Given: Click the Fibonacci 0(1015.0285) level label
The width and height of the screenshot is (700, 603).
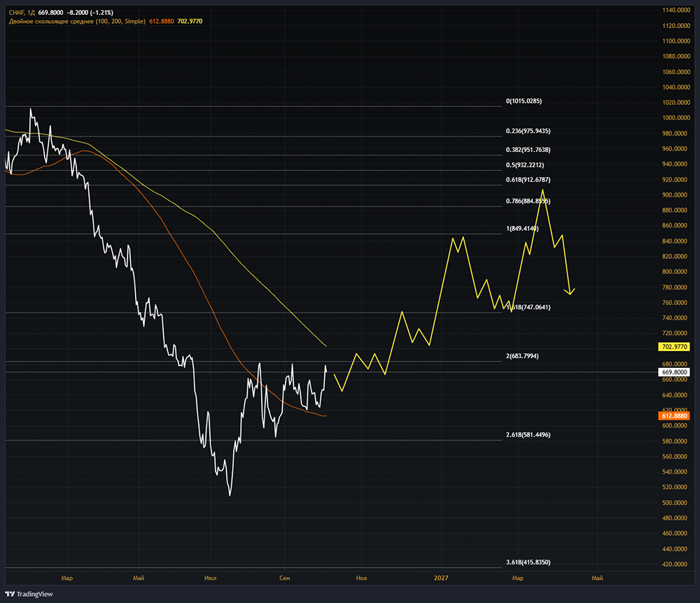Looking at the screenshot, I should pos(524,101).
